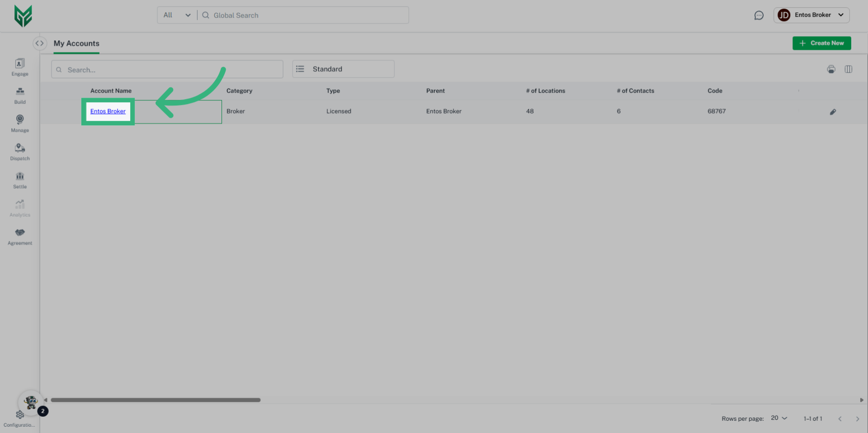The image size is (868, 433).
Task: Switch to the My Accounts tab
Action: (x=76, y=43)
